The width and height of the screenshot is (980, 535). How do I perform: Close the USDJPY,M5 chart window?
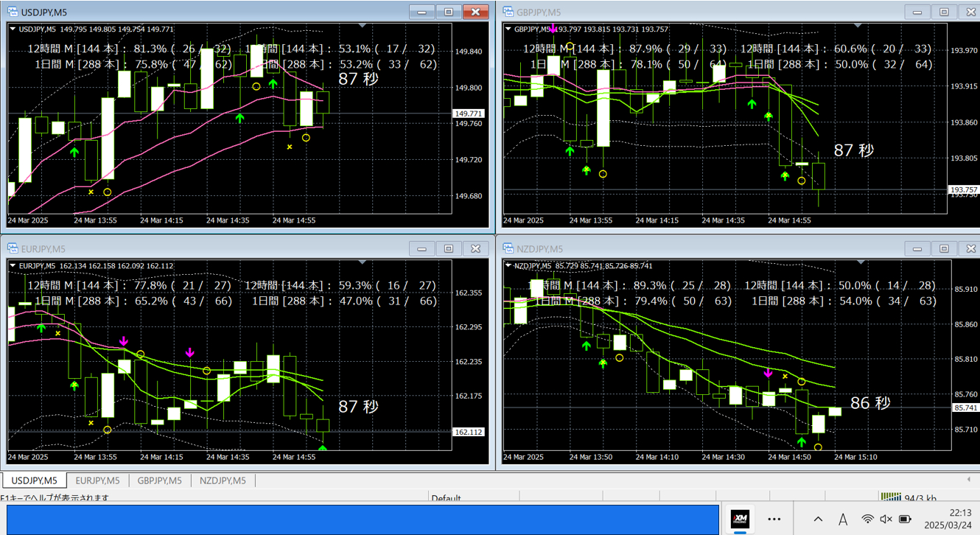click(476, 12)
